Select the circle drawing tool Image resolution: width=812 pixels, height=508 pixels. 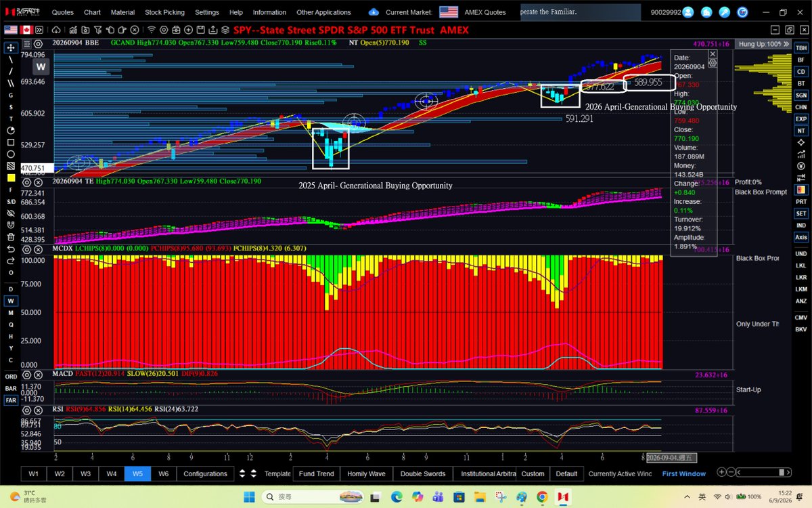click(11, 154)
